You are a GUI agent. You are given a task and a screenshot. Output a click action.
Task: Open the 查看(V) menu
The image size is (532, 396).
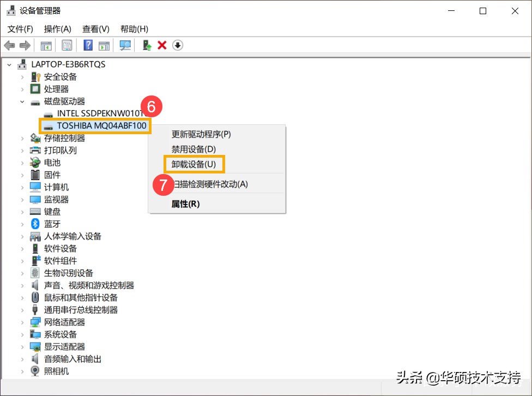coord(95,29)
